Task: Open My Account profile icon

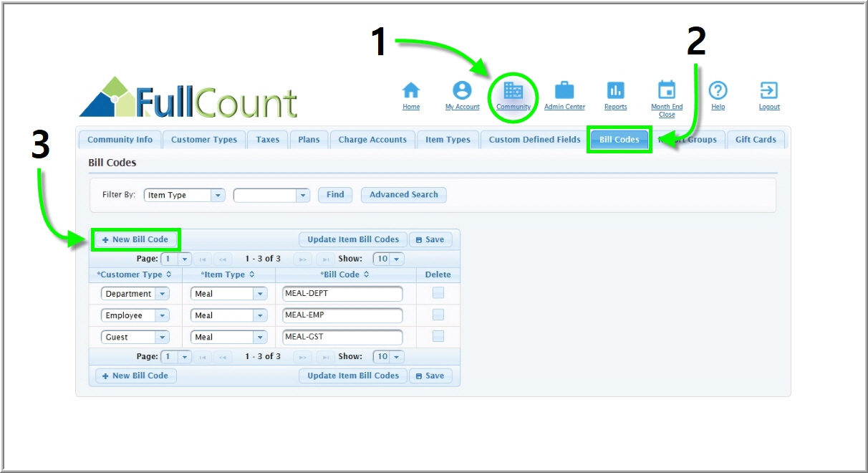Action: 462,90
